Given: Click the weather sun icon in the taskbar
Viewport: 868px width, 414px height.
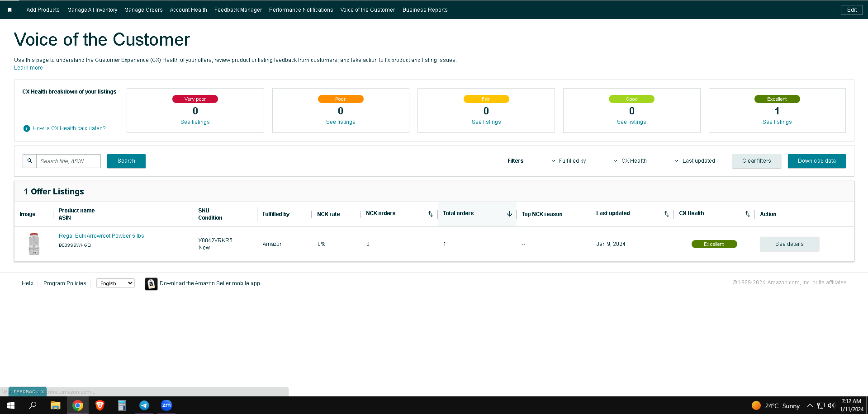Looking at the screenshot, I should click(x=756, y=405).
